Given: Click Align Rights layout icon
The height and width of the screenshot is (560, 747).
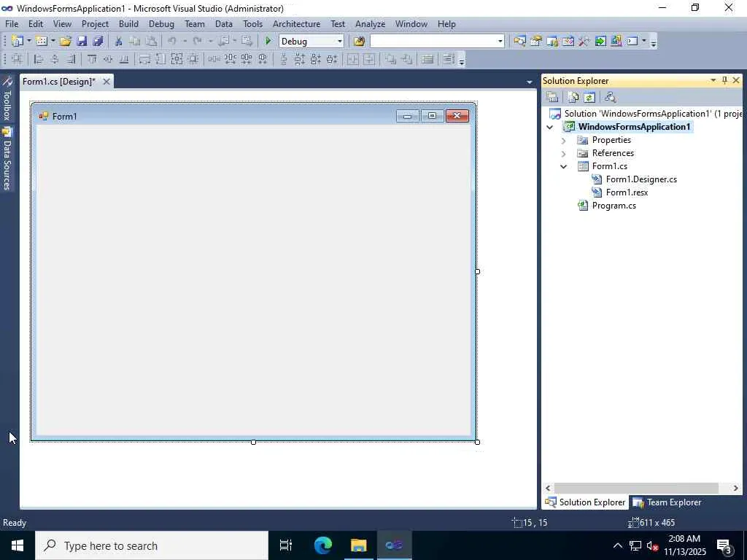Looking at the screenshot, I should 71,59.
